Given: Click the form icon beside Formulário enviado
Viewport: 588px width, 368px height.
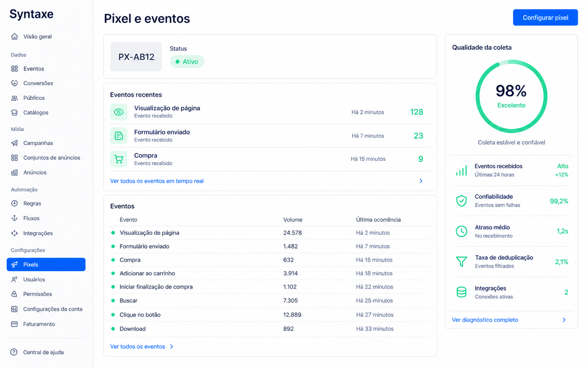Looking at the screenshot, I should pos(119,136).
